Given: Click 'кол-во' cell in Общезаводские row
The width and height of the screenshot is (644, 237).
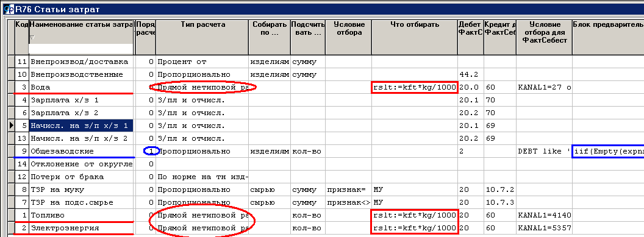Looking at the screenshot, I should [307, 151].
